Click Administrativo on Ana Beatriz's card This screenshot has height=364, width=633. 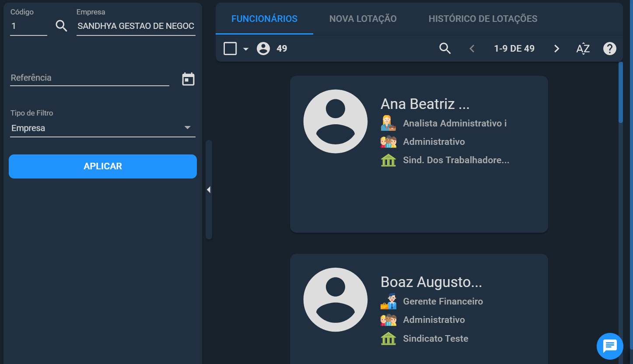(434, 142)
